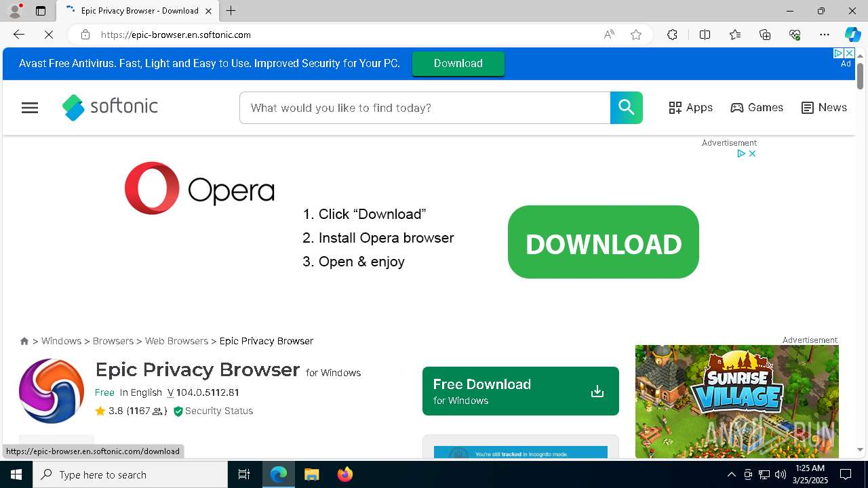Click the search magnifier button
The height and width of the screenshot is (488, 868).
pos(627,108)
